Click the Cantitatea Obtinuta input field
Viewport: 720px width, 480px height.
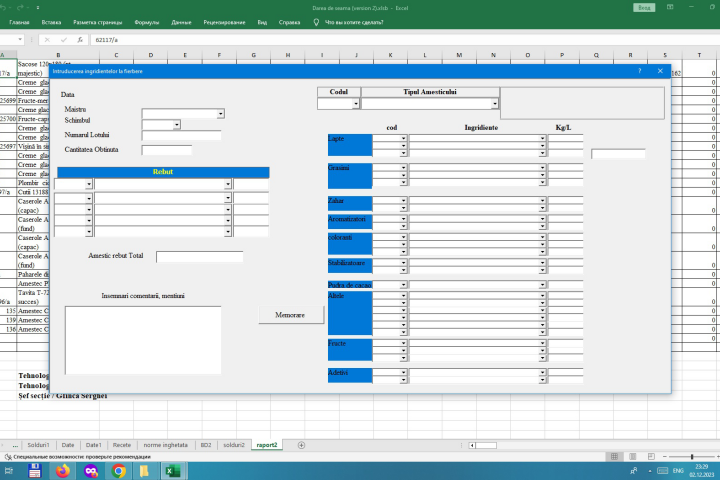167,150
